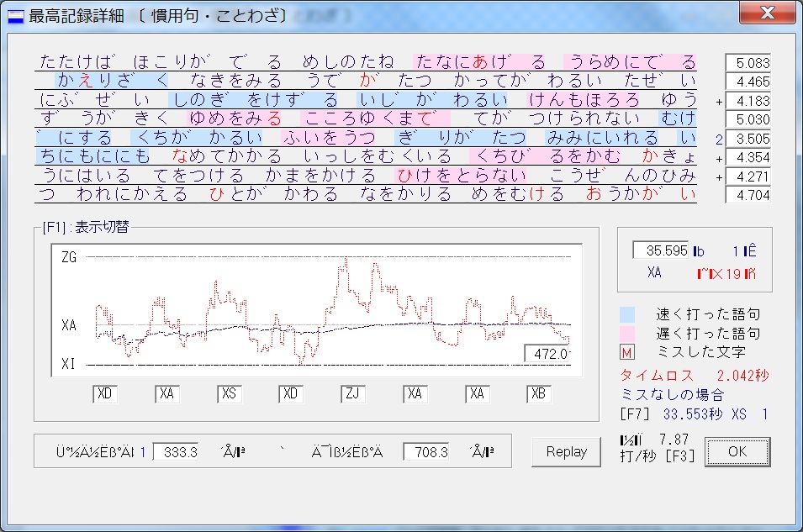Click the XB level box below graph
Screen dimensions: 803x532
pyautogui.click(x=540, y=394)
